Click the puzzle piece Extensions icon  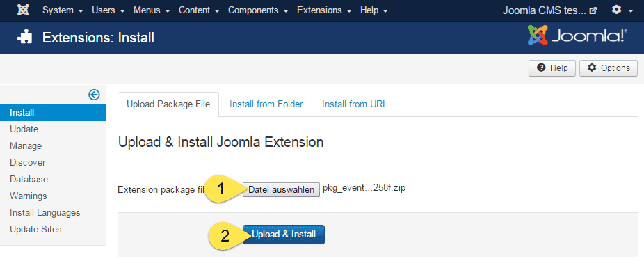pyautogui.click(x=24, y=38)
